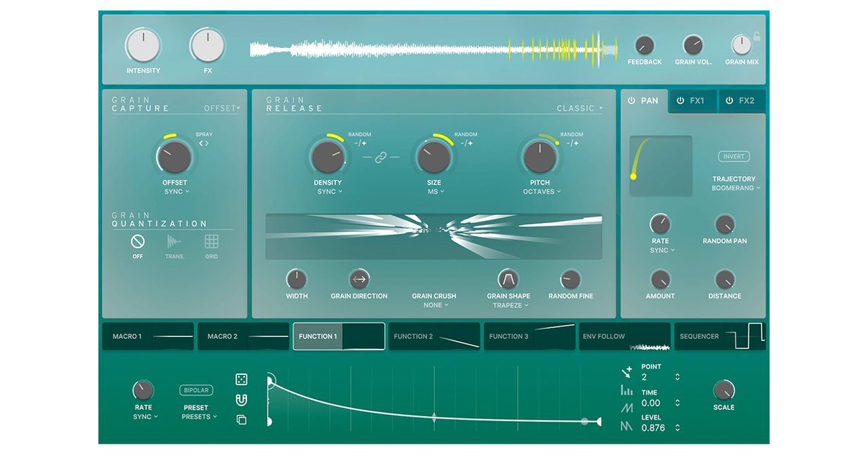Open the Sequencer tab
The image size is (868, 461).
coord(719,336)
